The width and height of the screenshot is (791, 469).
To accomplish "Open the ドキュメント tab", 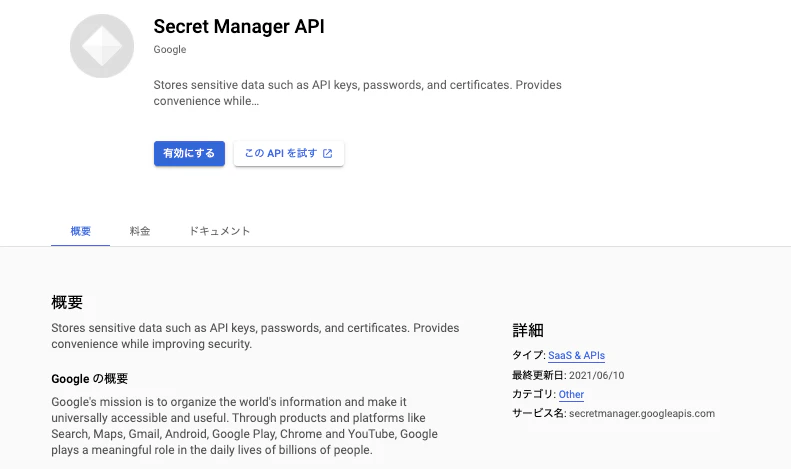I will (219, 231).
